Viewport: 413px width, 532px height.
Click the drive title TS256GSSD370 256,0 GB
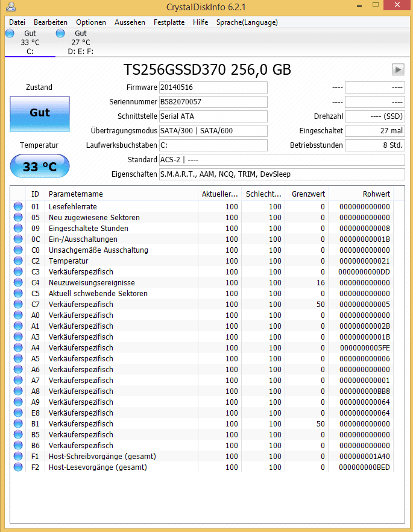coord(207,70)
